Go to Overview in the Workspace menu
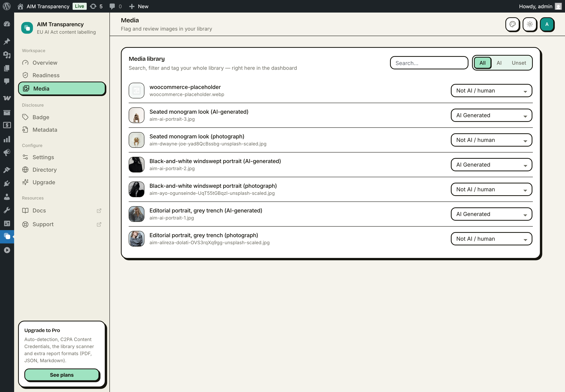Image resolution: width=565 pixels, height=392 pixels. pyautogui.click(x=62, y=63)
